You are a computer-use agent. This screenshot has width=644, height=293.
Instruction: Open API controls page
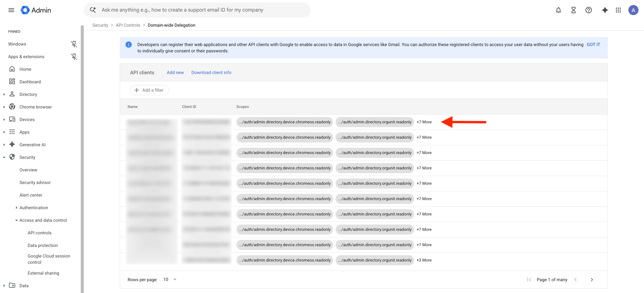tap(39, 233)
